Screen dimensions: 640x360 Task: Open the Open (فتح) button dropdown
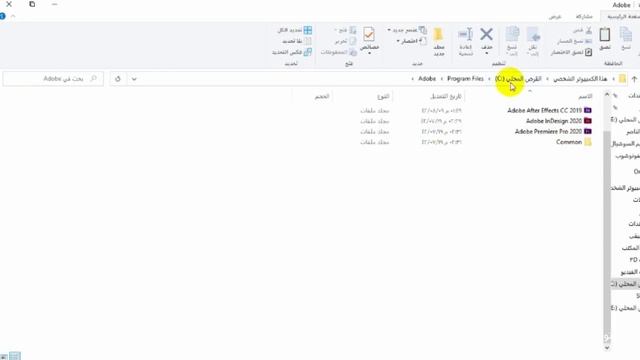[345, 30]
